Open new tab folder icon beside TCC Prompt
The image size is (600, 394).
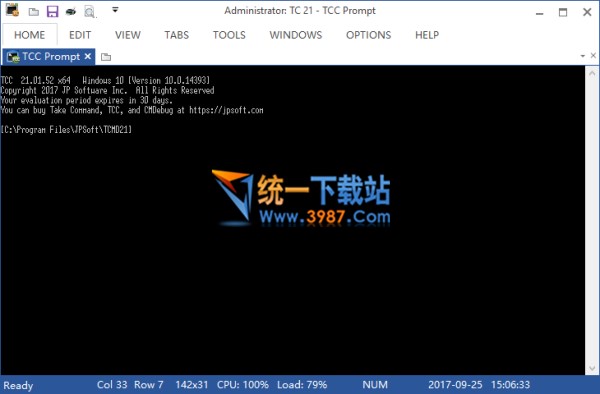(106, 57)
